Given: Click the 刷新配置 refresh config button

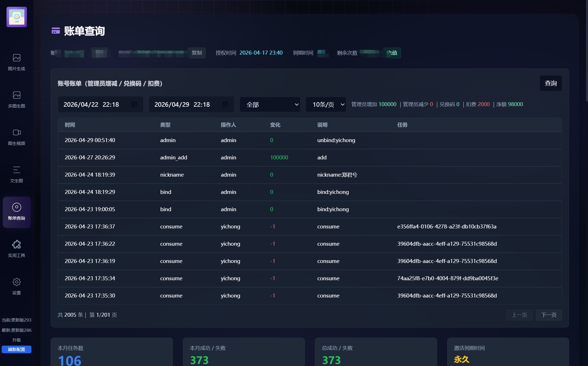Looking at the screenshot, I should point(16,350).
